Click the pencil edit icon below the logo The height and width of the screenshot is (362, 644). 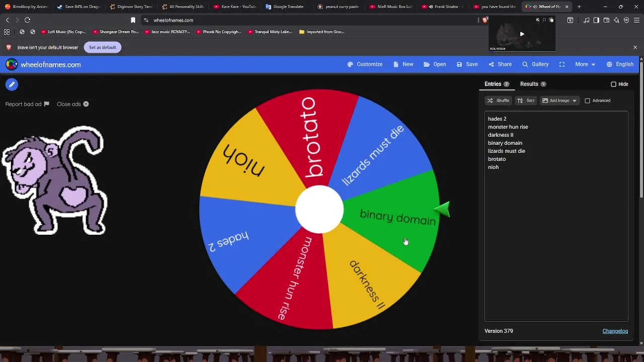[x=12, y=84]
